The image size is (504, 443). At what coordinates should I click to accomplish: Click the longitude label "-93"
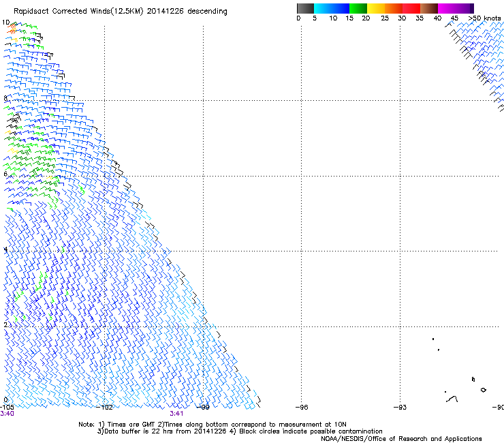point(400,408)
